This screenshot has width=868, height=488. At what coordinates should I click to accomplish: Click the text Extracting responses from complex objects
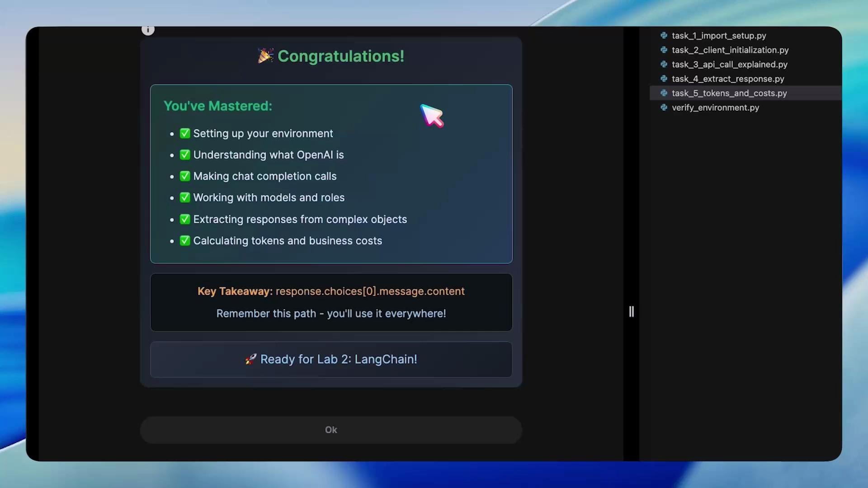[300, 220]
